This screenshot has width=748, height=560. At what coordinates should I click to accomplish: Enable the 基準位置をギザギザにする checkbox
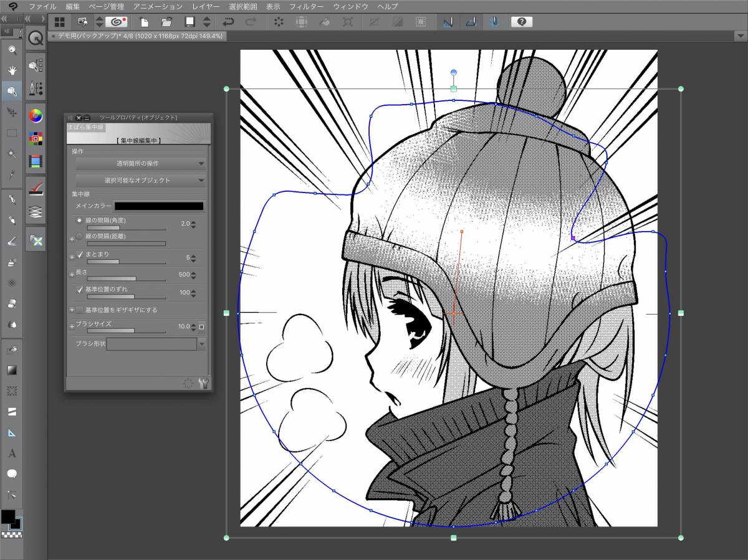(x=79, y=309)
